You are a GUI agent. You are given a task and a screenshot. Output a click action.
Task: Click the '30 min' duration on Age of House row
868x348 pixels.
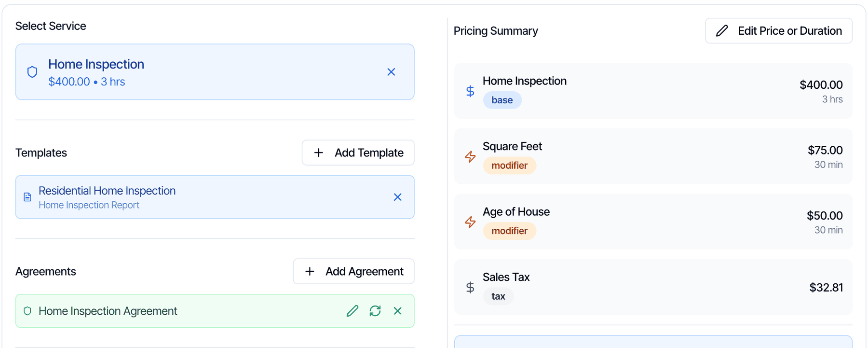click(x=828, y=230)
